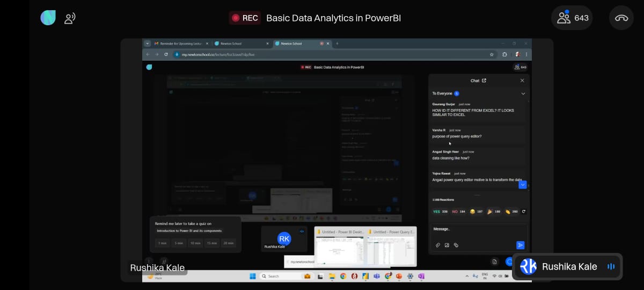Viewport: 644px width, 290px height.
Task: Open PowerPoint from the taskbar
Action: pos(399,276)
